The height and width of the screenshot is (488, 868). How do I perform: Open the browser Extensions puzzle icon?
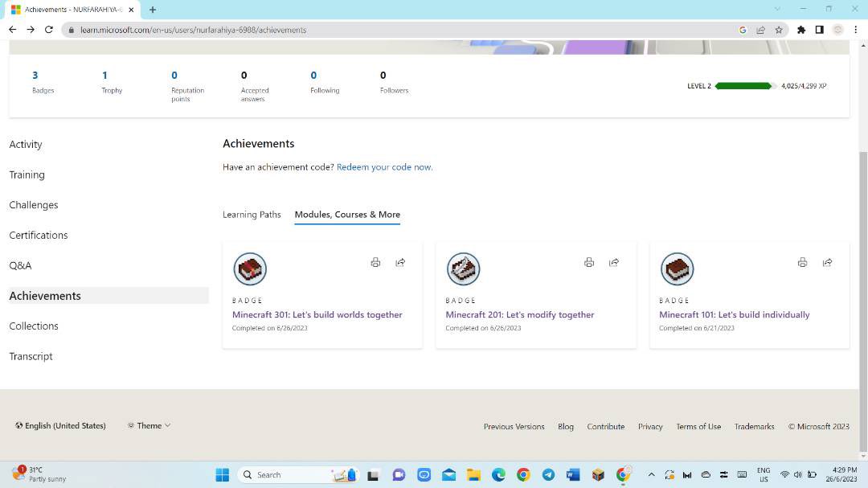[801, 30]
